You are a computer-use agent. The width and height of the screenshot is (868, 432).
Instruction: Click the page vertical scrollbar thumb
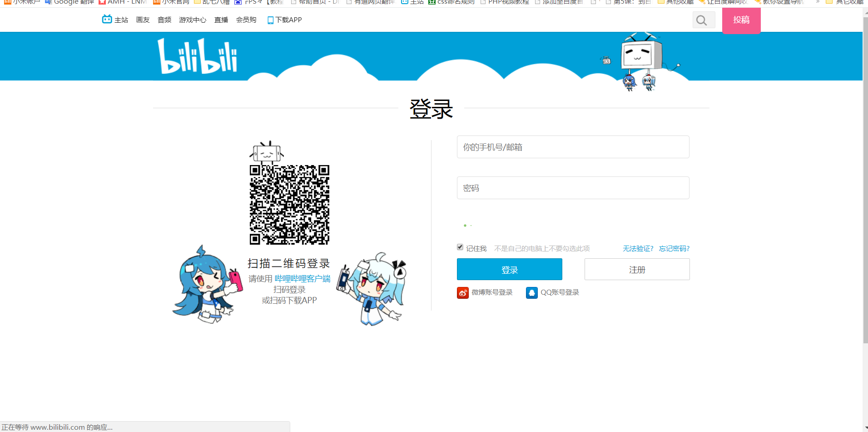pos(865,180)
